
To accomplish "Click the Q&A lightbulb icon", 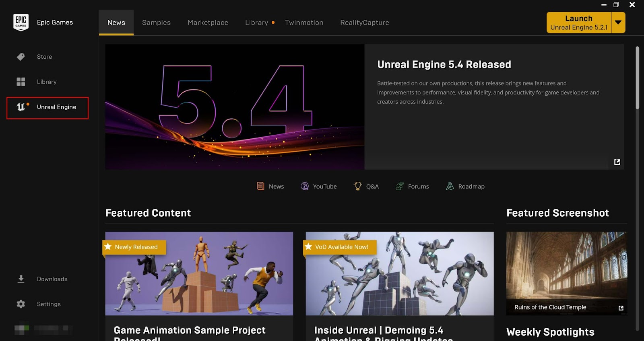I will pos(357,186).
